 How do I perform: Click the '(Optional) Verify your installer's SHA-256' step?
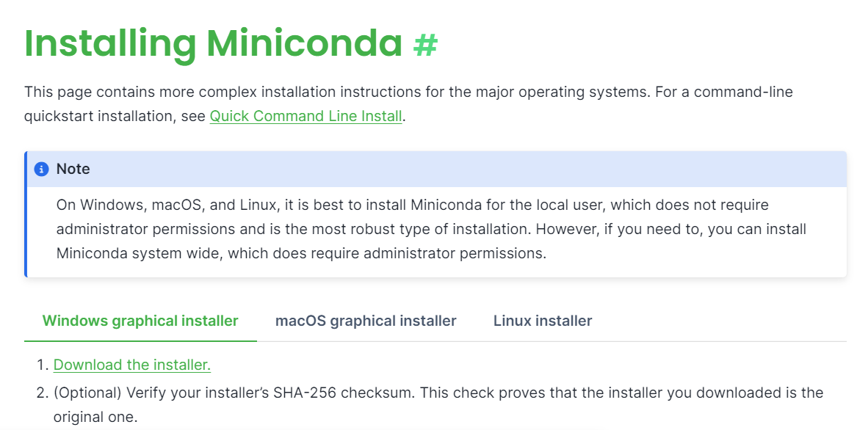(438, 404)
